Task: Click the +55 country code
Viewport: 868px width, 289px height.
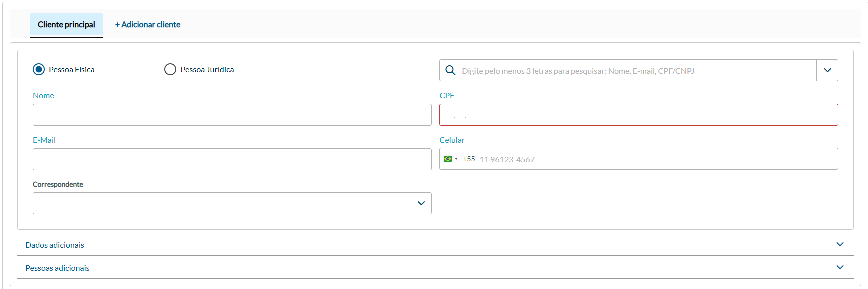Action: (x=469, y=159)
